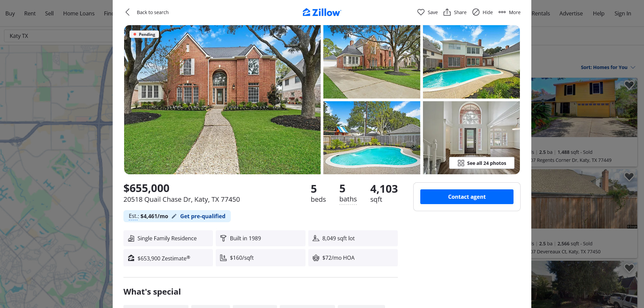Screen dimensions: 644x308
Task: Click the Est. monthly payment label
Action: [x=133, y=216]
